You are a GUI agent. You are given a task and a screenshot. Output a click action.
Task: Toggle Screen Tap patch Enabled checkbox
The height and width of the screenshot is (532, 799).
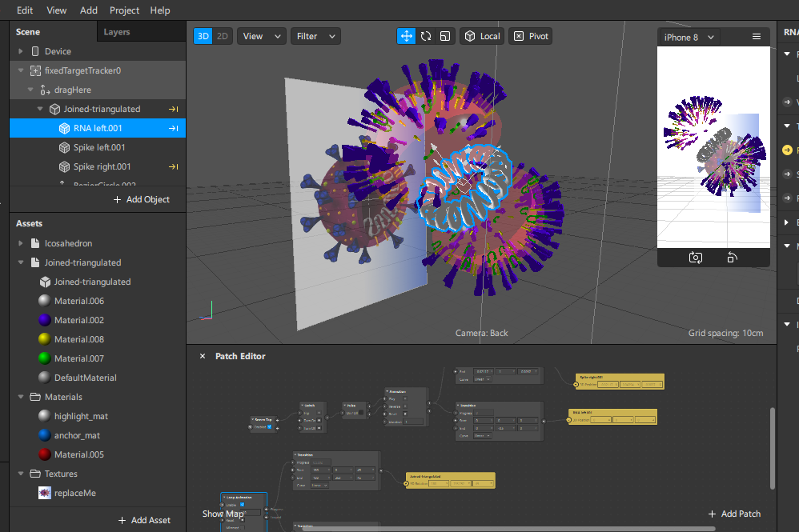(x=270, y=426)
